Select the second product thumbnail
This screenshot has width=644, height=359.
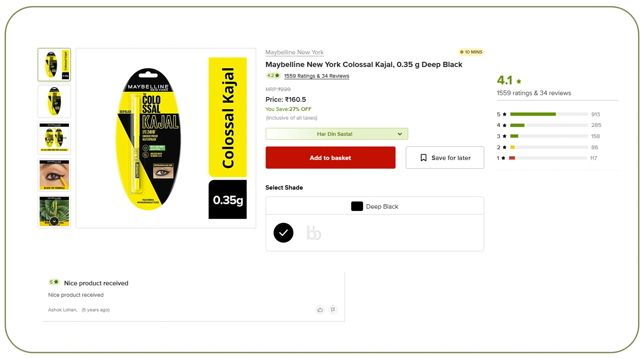pyautogui.click(x=54, y=101)
